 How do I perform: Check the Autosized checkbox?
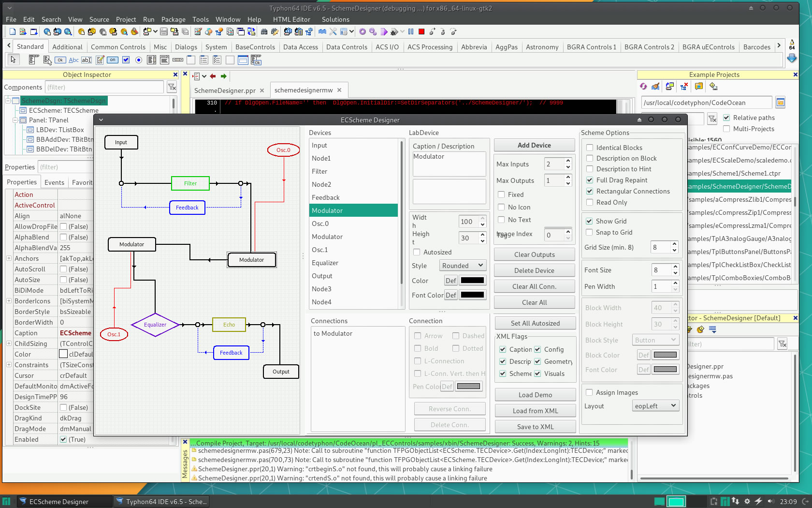tap(417, 252)
